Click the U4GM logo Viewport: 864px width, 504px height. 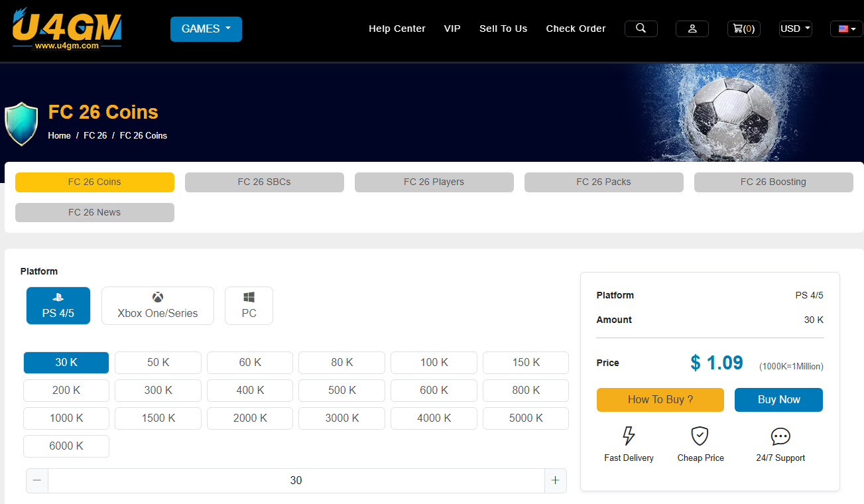pos(67,30)
